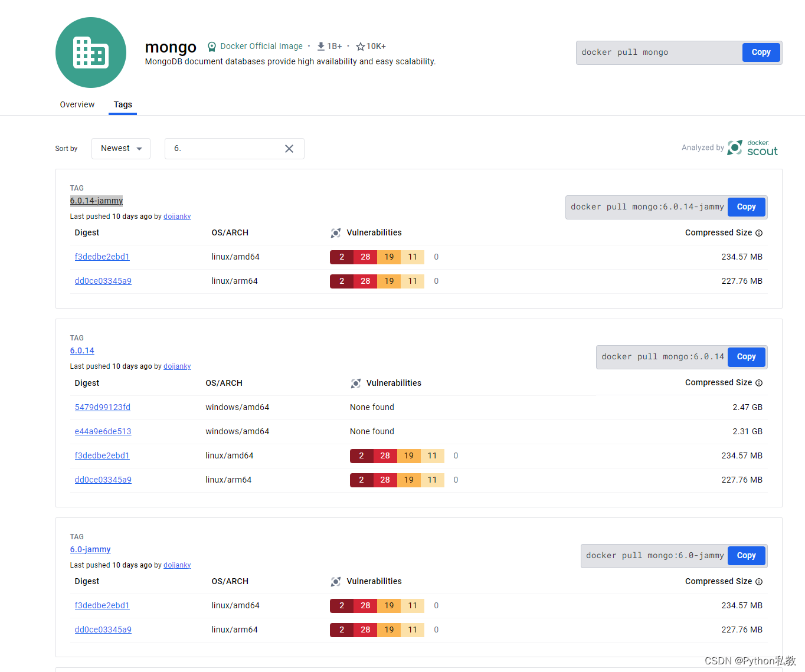
Task: Open digest f3dedbe2ebd1 in 6.0.14-jammy card
Action: (x=102, y=257)
